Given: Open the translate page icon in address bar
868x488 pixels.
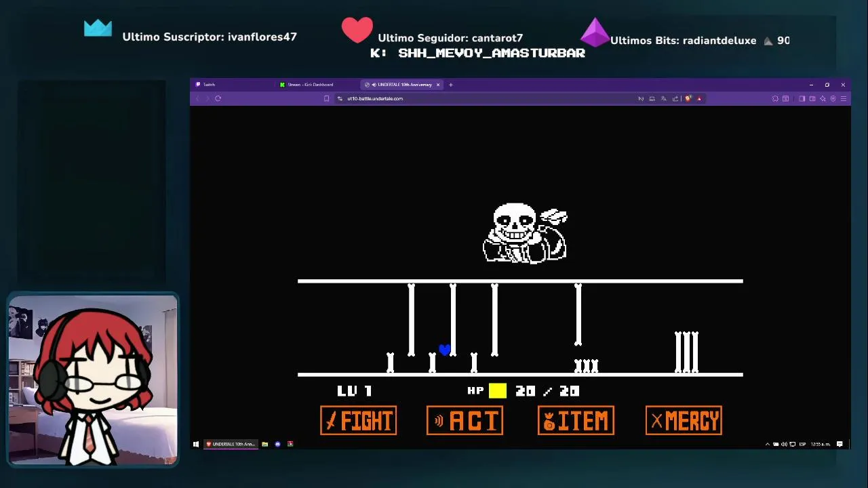Looking at the screenshot, I should coord(663,98).
